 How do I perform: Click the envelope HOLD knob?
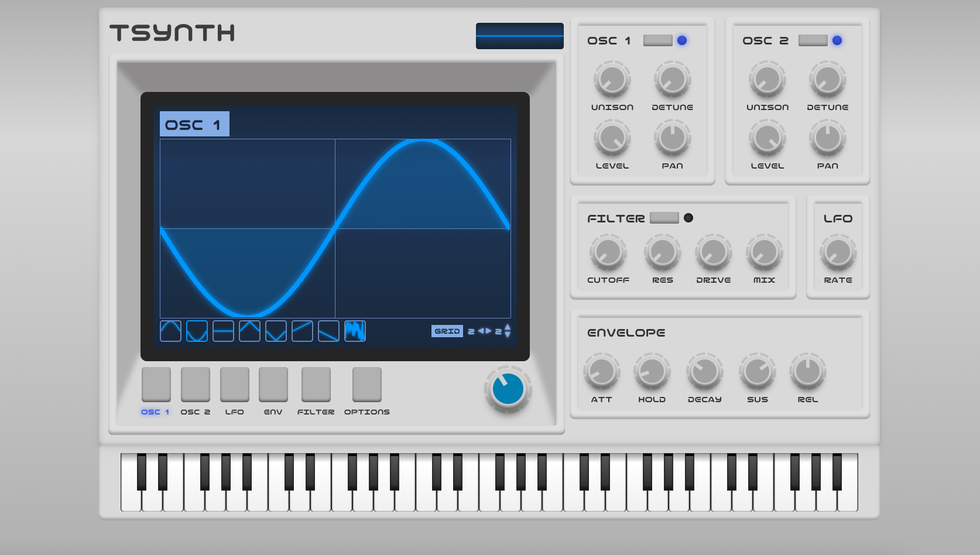coord(652,371)
